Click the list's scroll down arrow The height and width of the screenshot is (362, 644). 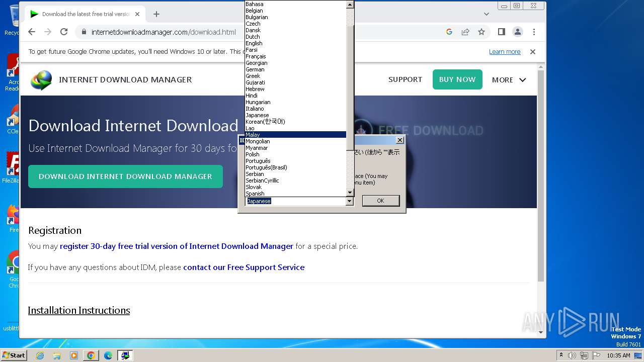pos(350,193)
